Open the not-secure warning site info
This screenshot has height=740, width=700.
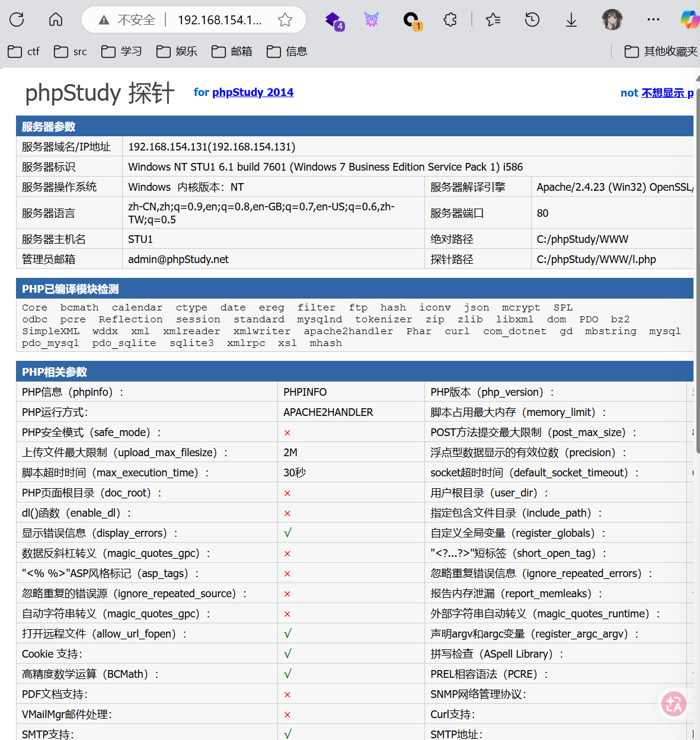[127, 20]
